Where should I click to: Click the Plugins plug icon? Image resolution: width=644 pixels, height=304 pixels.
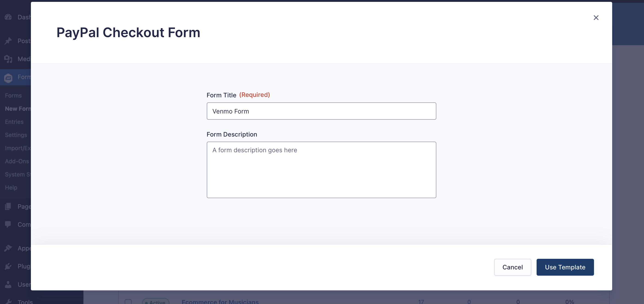[8, 266]
